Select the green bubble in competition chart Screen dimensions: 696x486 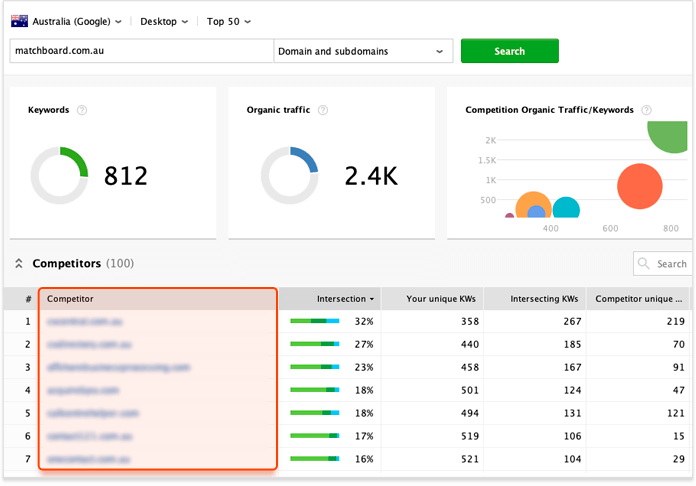(x=668, y=135)
